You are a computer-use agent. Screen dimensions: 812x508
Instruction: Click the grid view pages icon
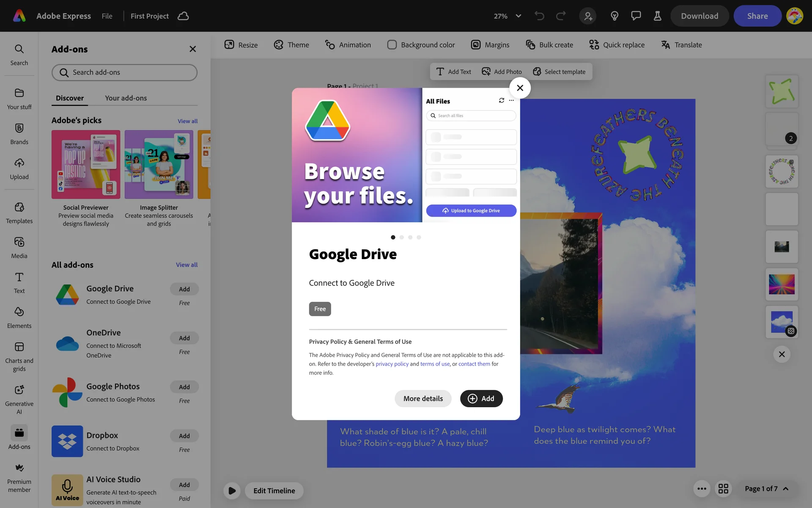pyautogui.click(x=723, y=489)
